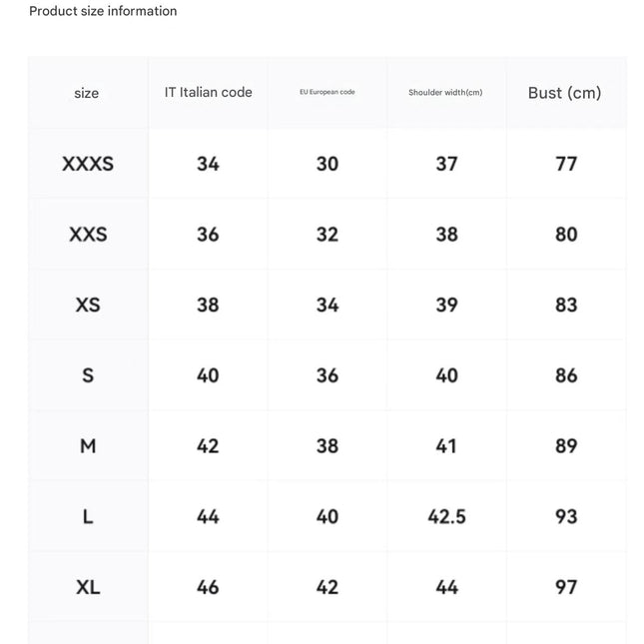The height and width of the screenshot is (644, 644).
Task: Click Italian code 46 in XL row
Action: tap(208, 587)
